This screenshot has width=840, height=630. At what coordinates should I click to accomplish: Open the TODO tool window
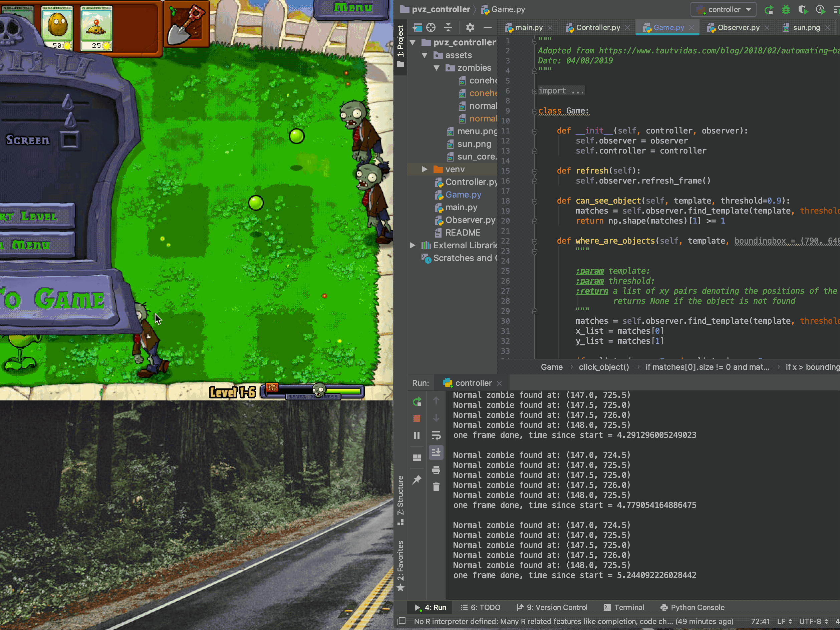(x=480, y=607)
